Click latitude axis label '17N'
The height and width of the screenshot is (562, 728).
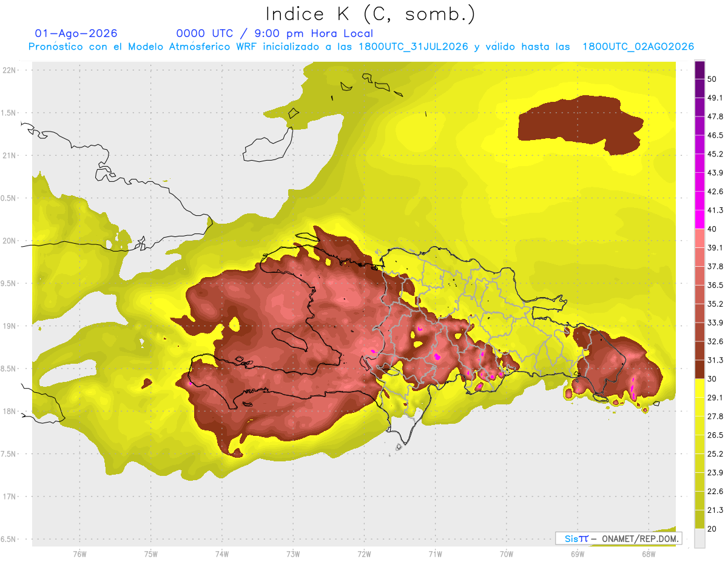(10, 497)
